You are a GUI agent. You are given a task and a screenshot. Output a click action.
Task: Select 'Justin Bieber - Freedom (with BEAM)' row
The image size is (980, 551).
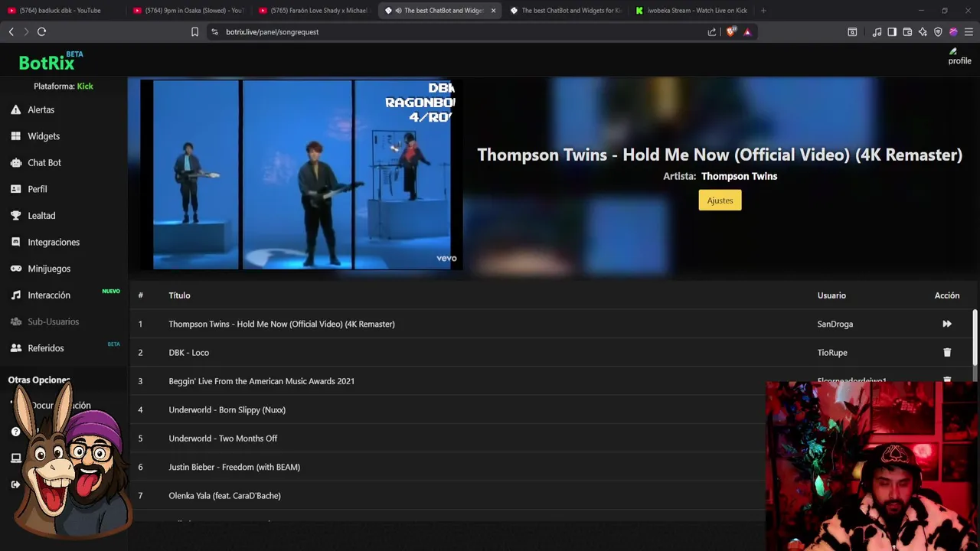[x=234, y=467]
